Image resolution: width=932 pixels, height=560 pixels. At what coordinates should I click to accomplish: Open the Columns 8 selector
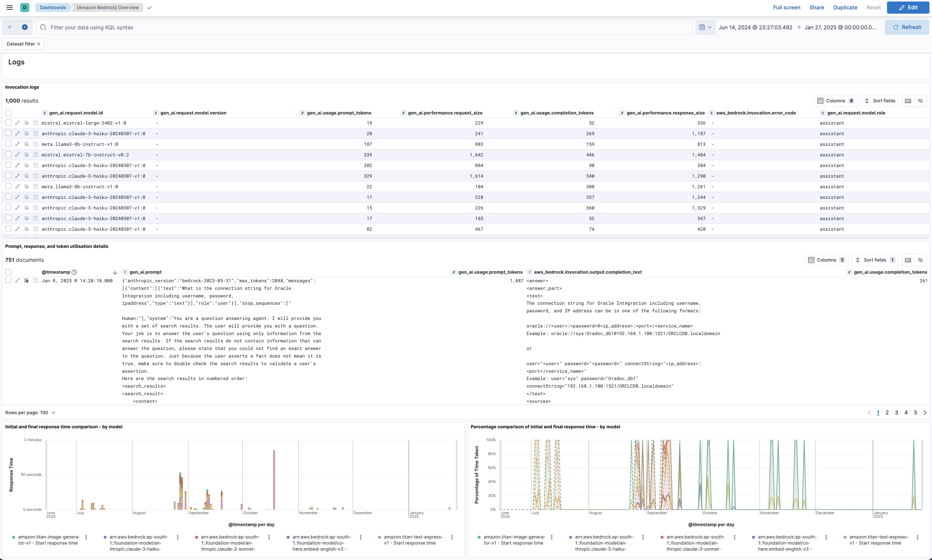click(835, 101)
